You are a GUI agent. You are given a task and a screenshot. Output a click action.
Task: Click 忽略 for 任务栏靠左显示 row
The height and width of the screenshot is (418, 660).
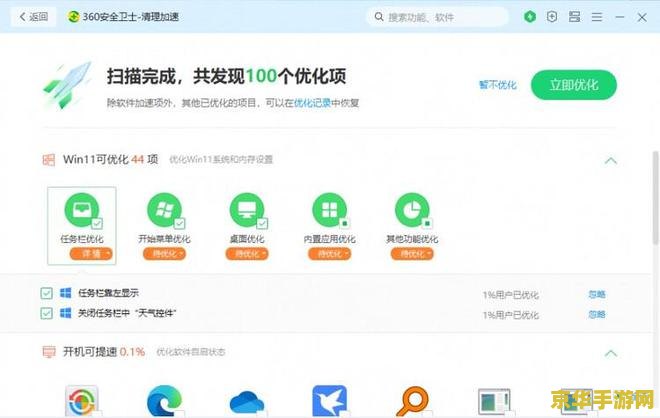tap(597, 294)
